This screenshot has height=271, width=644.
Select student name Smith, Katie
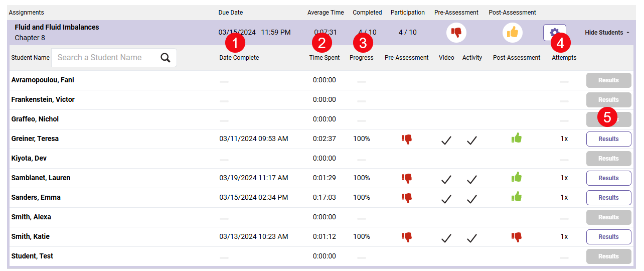(x=31, y=237)
